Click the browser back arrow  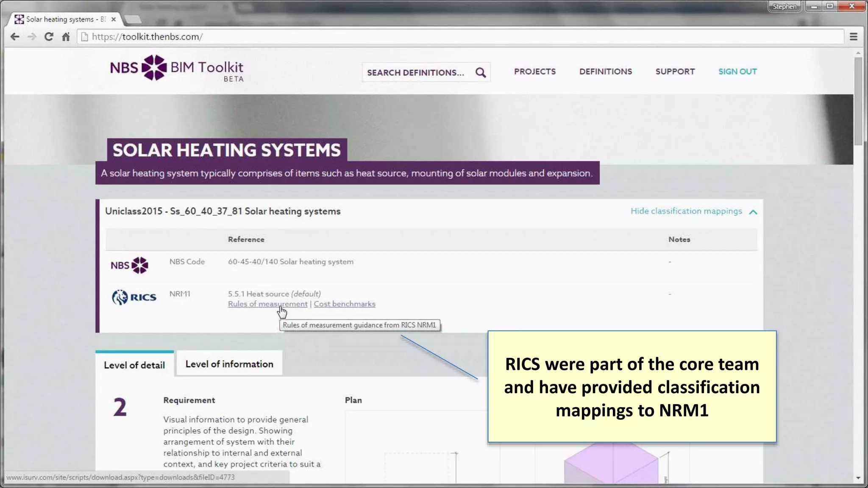pyautogui.click(x=15, y=37)
